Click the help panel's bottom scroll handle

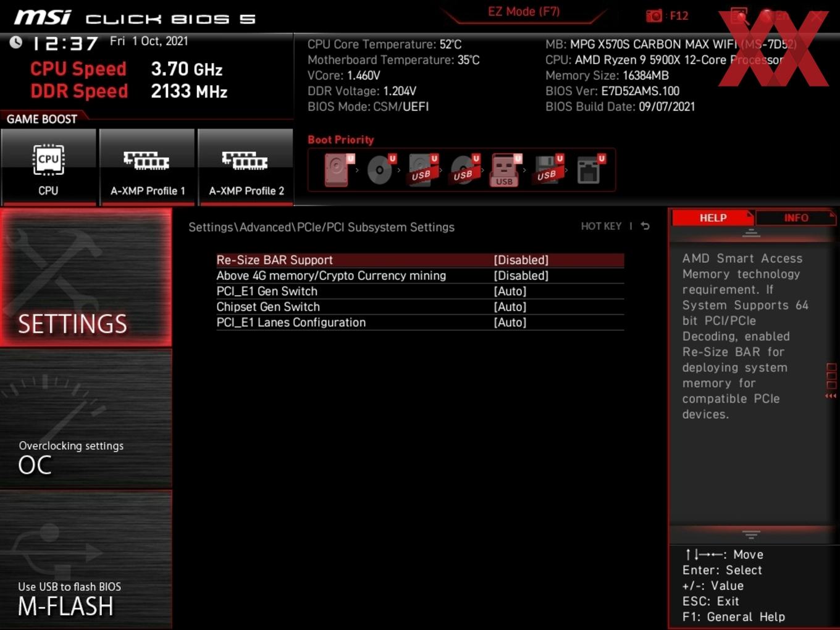coord(751,534)
